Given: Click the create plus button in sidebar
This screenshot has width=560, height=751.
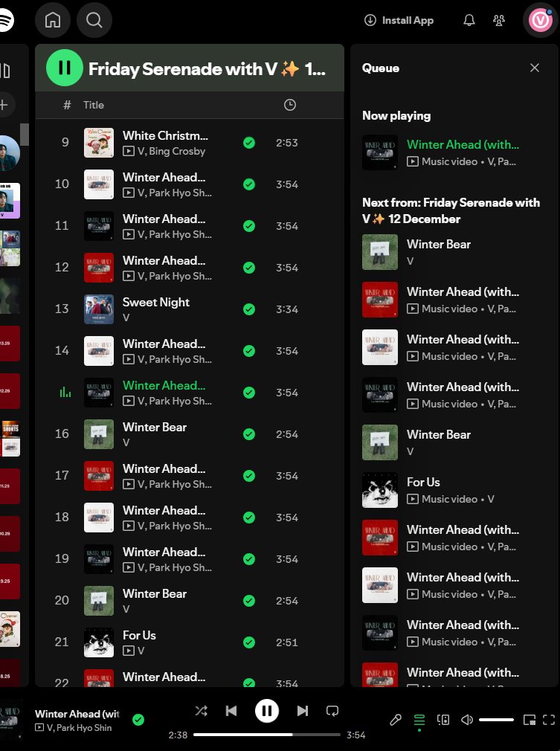Looking at the screenshot, I should [x=4, y=104].
